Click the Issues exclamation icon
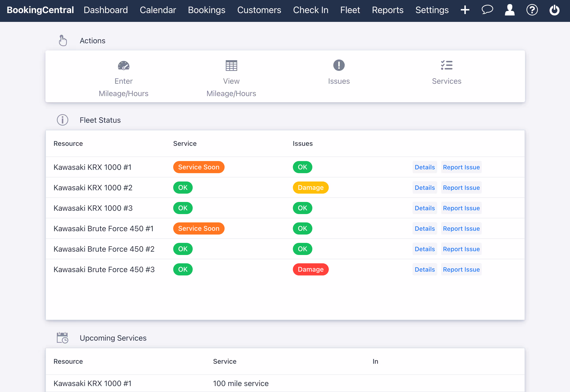 tap(339, 65)
